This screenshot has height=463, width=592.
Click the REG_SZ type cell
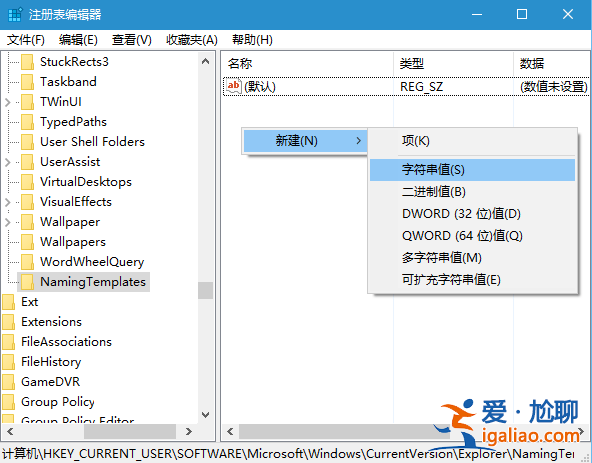pos(421,87)
